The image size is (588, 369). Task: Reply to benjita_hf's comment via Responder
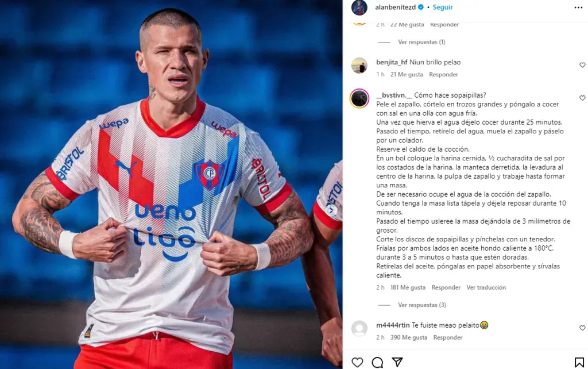click(x=444, y=74)
